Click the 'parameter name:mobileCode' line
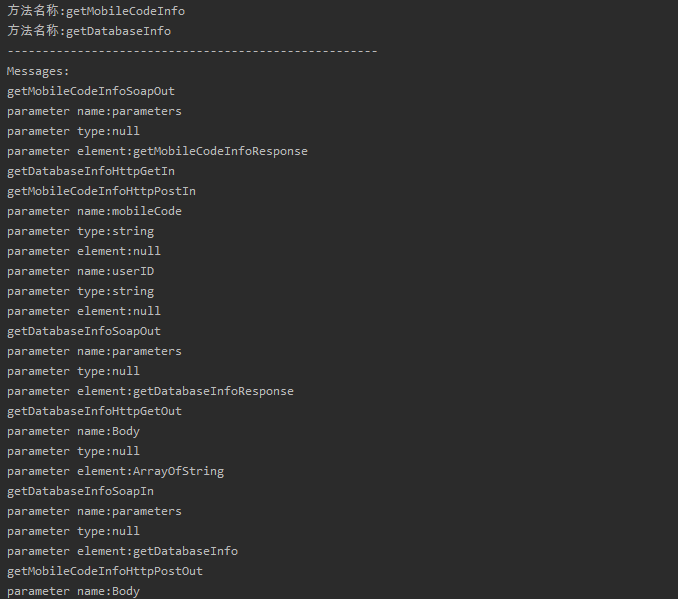Image resolution: width=678 pixels, height=599 pixels. 94,211
